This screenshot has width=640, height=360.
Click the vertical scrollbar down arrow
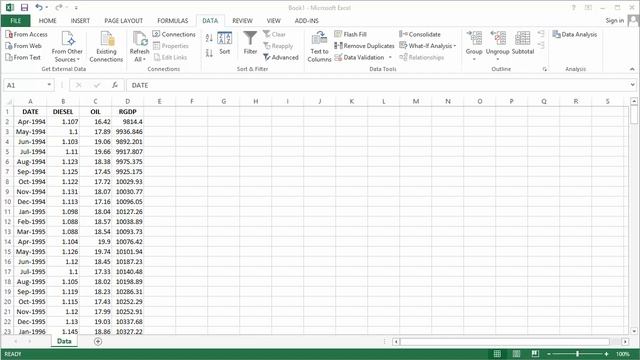click(x=634, y=331)
